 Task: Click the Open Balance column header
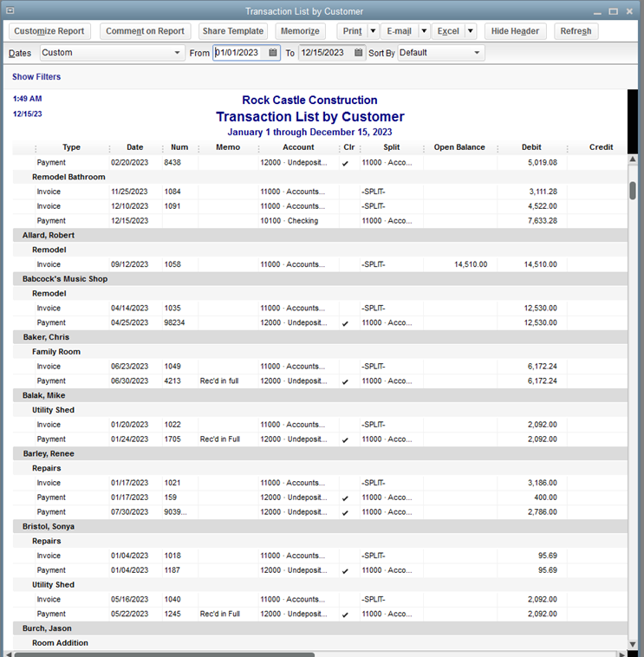(459, 147)
